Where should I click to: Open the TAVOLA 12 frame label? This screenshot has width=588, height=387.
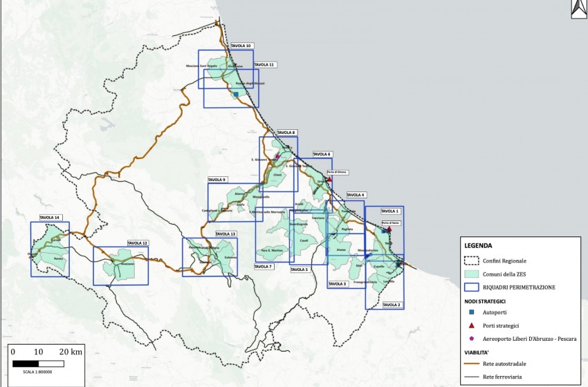click(137, 243)
